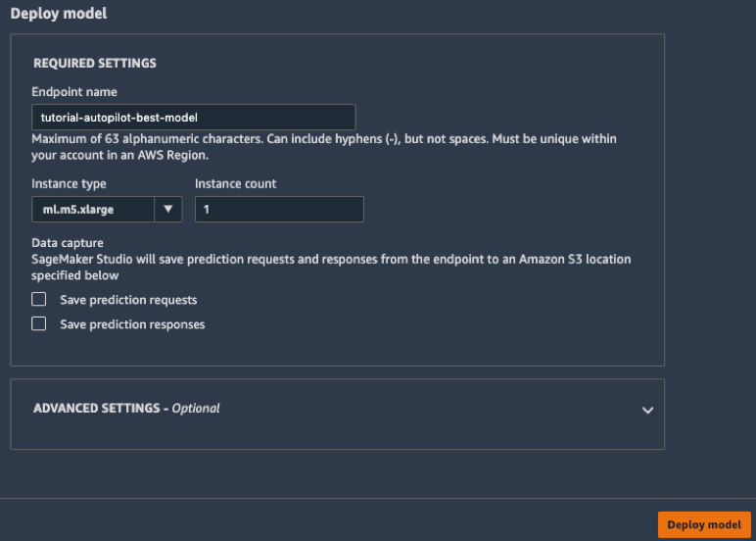Image resolution: width=756 pixels, height=541 pixels.
Task: Click the orange Deploy model button
Action: (x=704, y=524)
